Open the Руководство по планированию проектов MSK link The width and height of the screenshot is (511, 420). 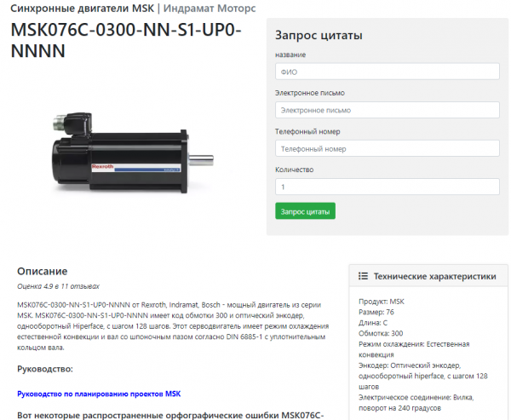tap(99, 394)
